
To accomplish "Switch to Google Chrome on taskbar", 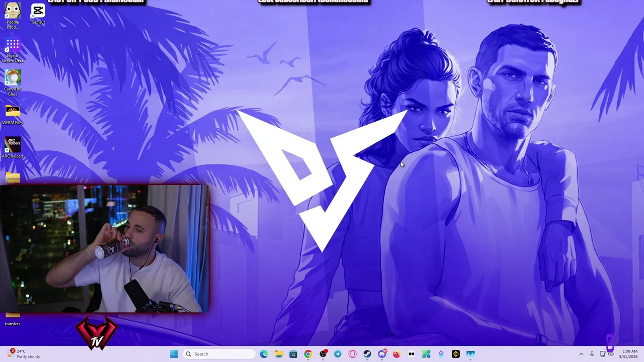I will coord(308,354).
